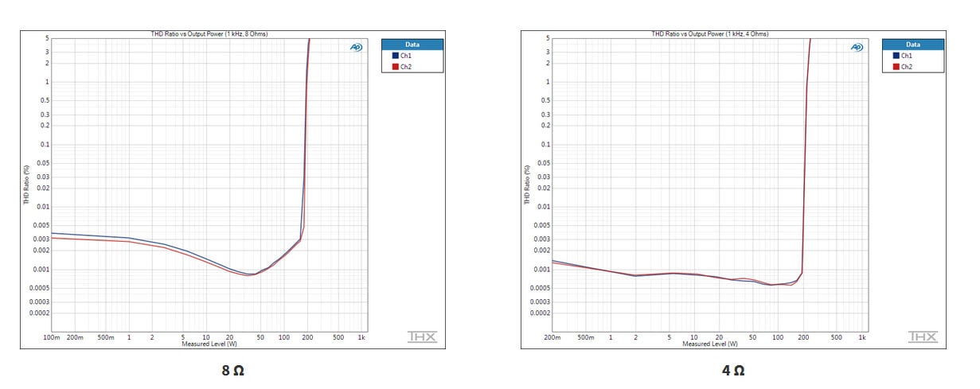Click the Data legend header on the 8 Ohms chart
Screen dimensions: 980x389
point(412,45)
